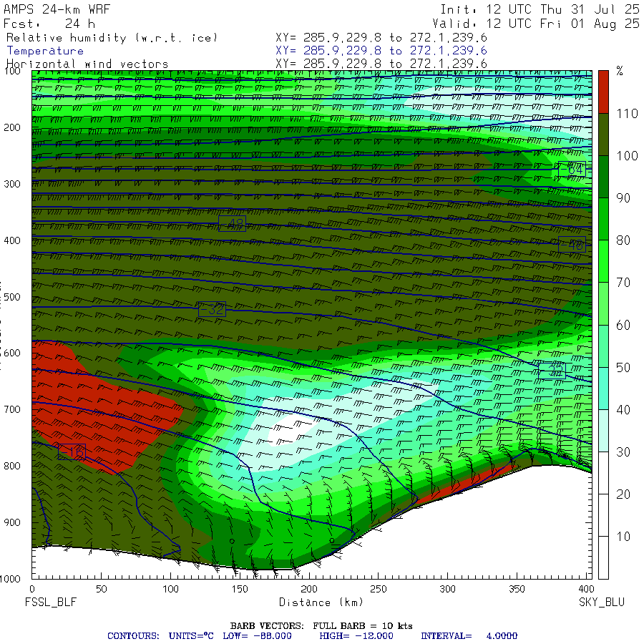Click the pressure axis "500" tick label
644x644 pixels.
point(12,296)
